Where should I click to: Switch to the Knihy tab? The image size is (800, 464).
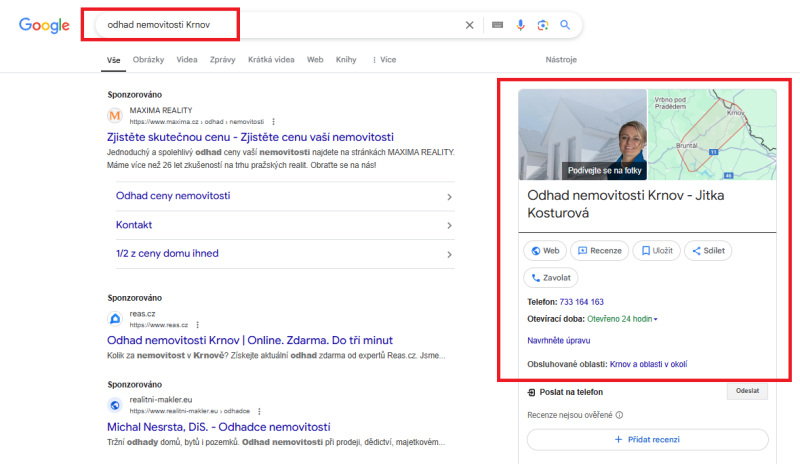tap(346, 60)
